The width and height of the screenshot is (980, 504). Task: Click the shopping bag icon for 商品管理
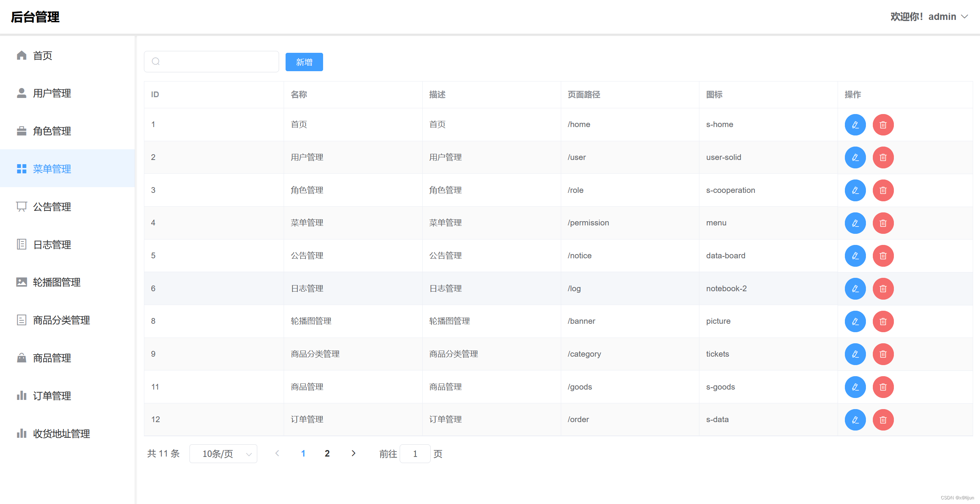(21, 358)
